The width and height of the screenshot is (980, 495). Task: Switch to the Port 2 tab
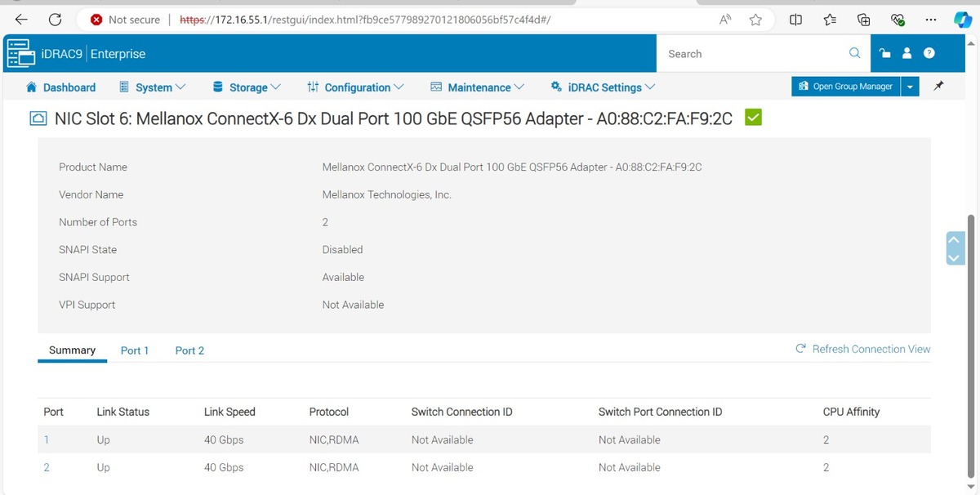(x=189, y=350)
